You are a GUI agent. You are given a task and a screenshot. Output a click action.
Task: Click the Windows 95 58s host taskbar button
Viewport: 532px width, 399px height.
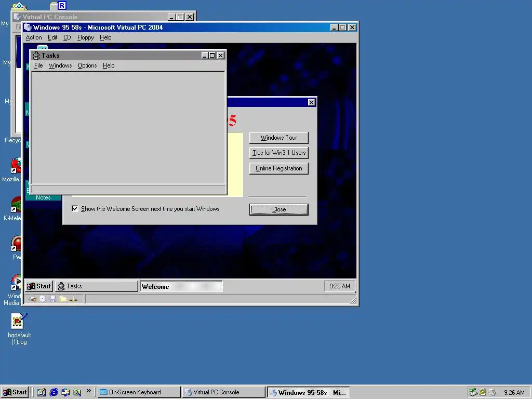point(309,393)
